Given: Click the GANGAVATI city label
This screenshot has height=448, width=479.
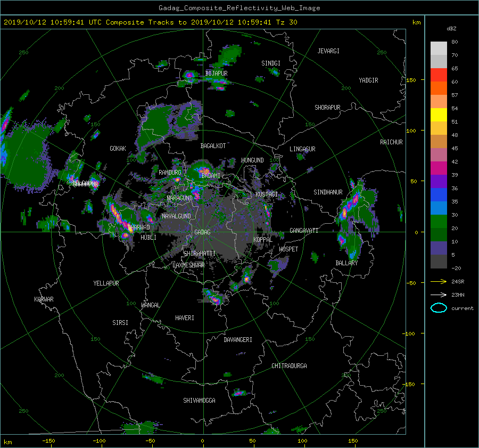Looking at the screenshot, I should pyautogui.click(x=304, y=231).
